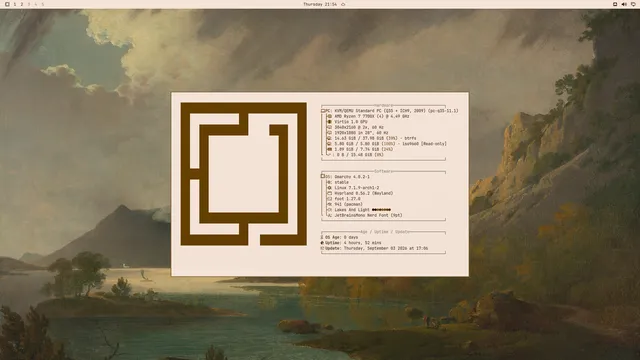Click the Hyprland (Wayland) line
Image resolution: width=640 pixels, height=360 pixels.
click(x=360, y=193)
